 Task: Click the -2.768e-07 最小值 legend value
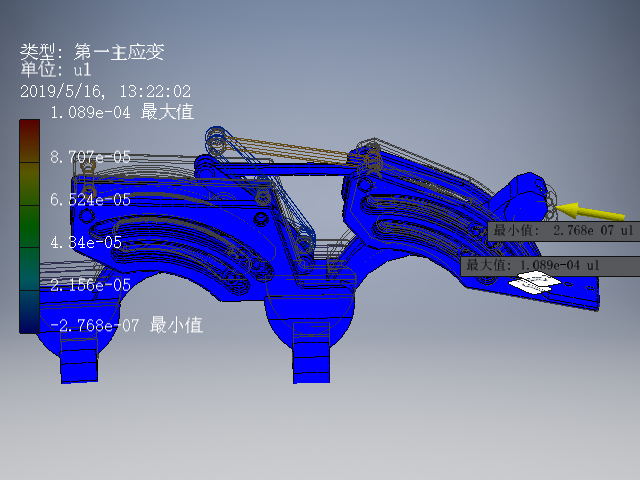pos(126,325)
